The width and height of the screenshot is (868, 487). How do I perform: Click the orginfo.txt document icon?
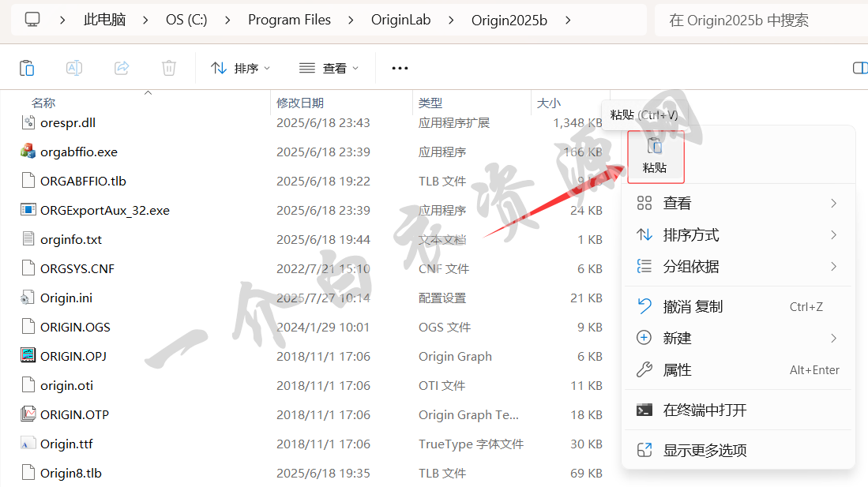(x=28, y=239)
